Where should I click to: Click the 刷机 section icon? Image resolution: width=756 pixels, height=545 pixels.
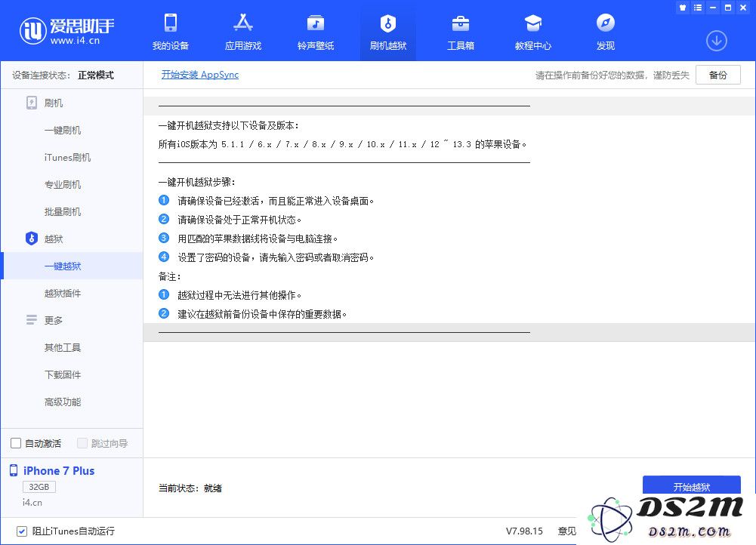(x=31, y=103)
